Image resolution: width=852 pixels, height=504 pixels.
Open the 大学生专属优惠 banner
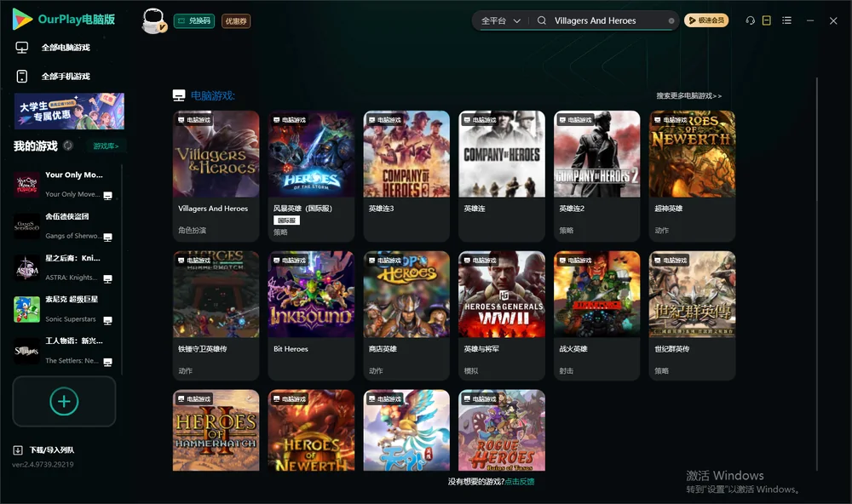coord(69,112)
